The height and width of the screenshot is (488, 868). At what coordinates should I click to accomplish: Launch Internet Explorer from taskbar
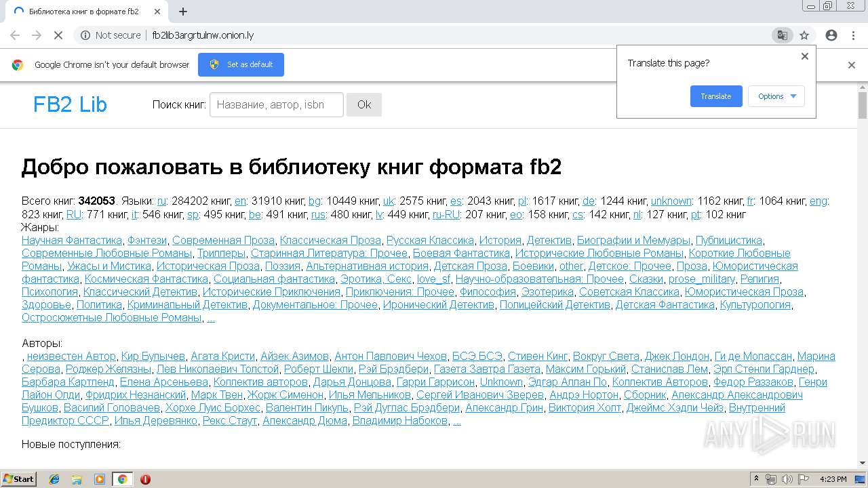(x=54, y=479)
